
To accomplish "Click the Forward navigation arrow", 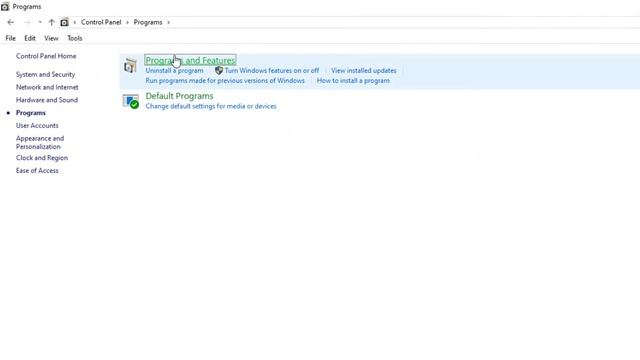I will click(27, 22).
